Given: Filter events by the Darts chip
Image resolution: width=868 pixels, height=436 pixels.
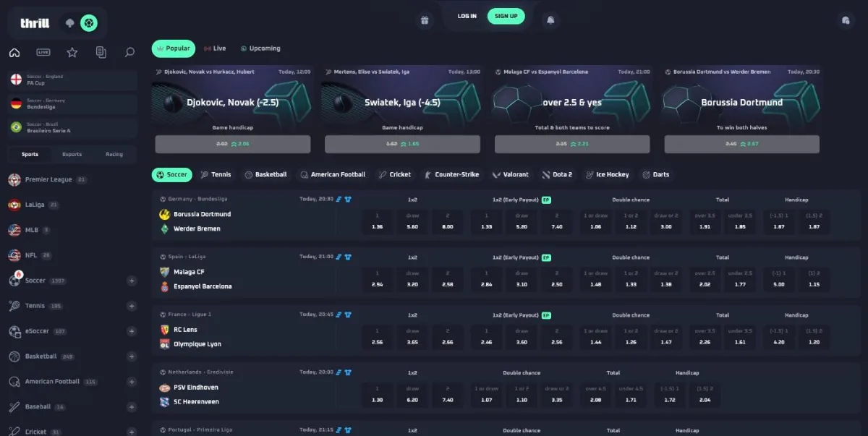Looking at the screenshot, I should pos(656,174).
